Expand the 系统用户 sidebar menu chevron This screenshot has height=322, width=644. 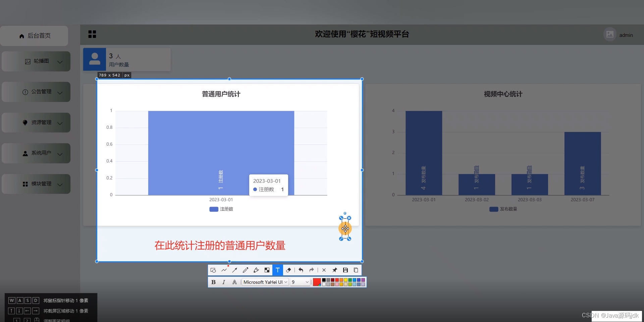click(60, 154)
